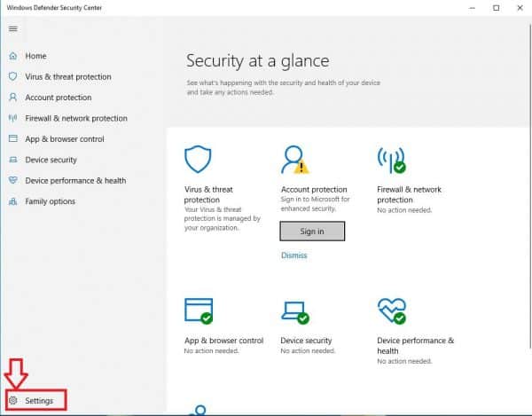532x416 pixels.
Task: Open the Family options sidebar icon
Action: [12, 201]
